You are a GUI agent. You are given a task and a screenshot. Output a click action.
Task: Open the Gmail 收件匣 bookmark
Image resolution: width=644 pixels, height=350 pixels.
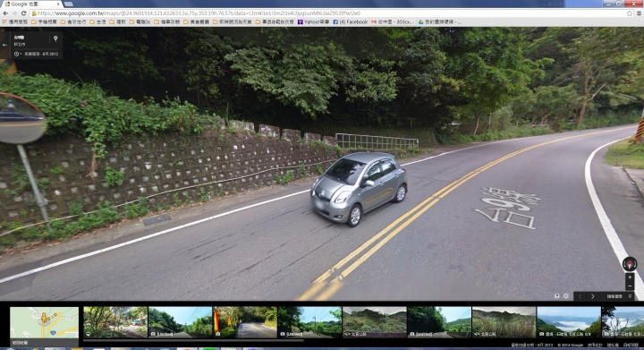tap(393, 21)
